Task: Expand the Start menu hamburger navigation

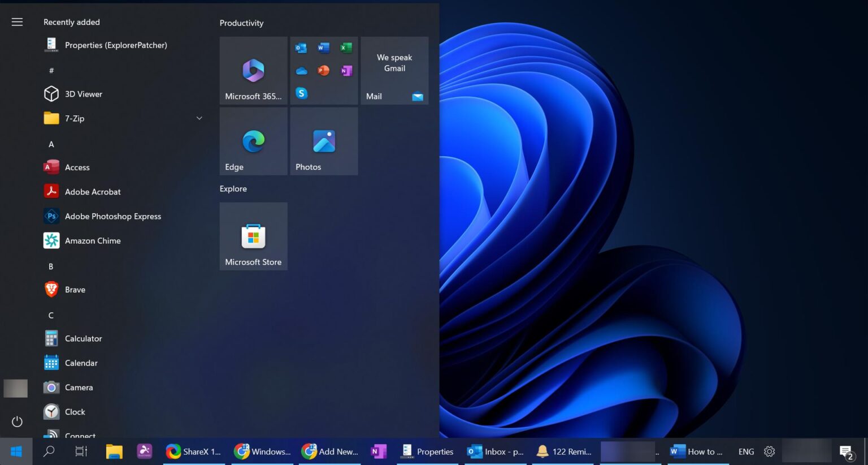Action: pyautogui.click(x=17, y=22)
